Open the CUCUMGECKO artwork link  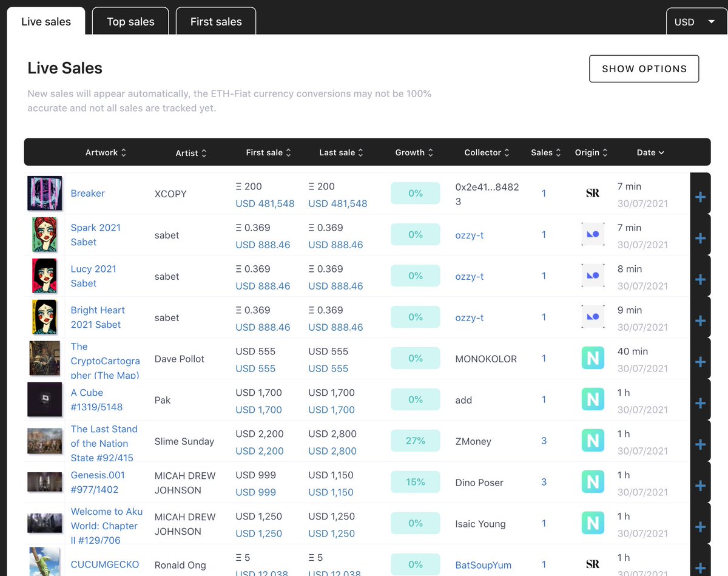coord(105,564)
